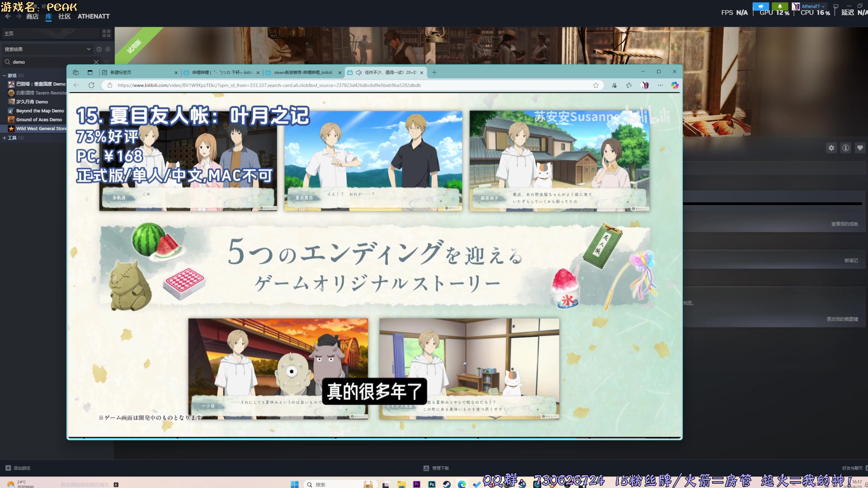Click the 查看我的成就 link
The width and height of the screenshot is (868, 488).
pyautogui.click(x=844, y=224)
